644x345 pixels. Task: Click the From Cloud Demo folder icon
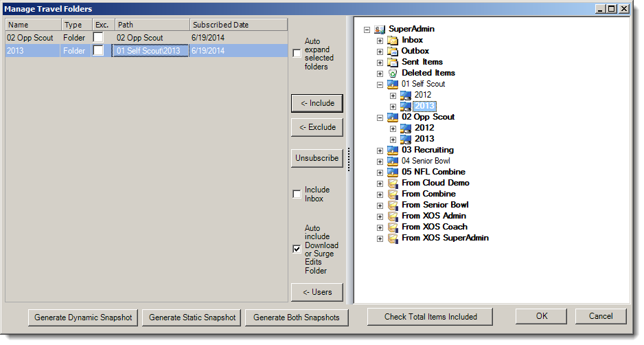tap(393, 183)
